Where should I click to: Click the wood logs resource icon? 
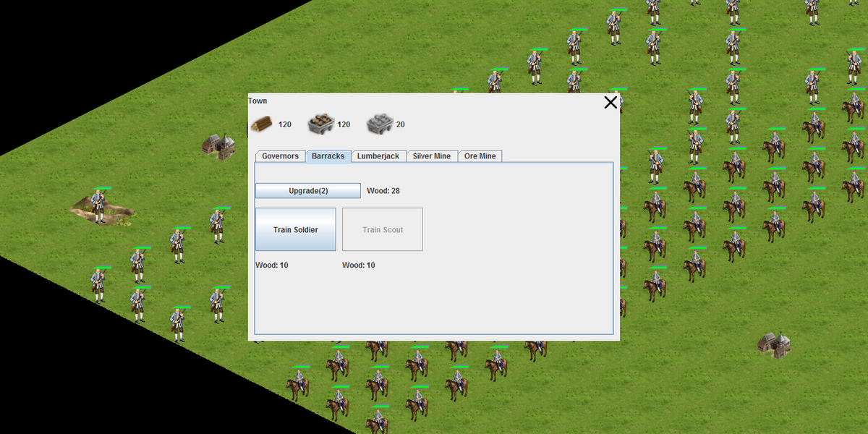point(261,124)
